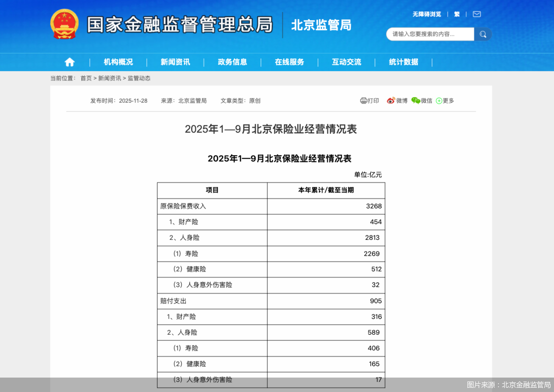The height and width of the screenshot is (392, 554).
Task: Switch to traditional Chinese via 繁 toggle
Action: point(456,14)
